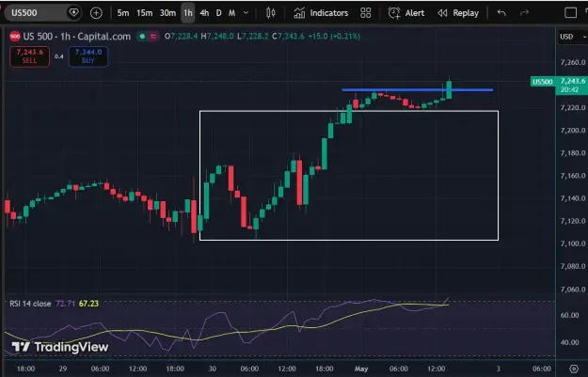Click the pink data mode icon beside status dot
This screenshot has height=377, width=588.
click(x=153, y=37)
